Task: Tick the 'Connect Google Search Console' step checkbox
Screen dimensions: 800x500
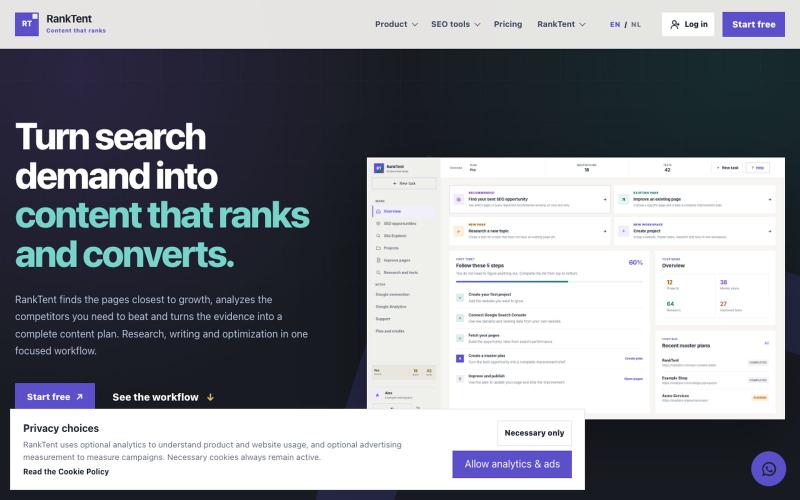Action: 460,318
